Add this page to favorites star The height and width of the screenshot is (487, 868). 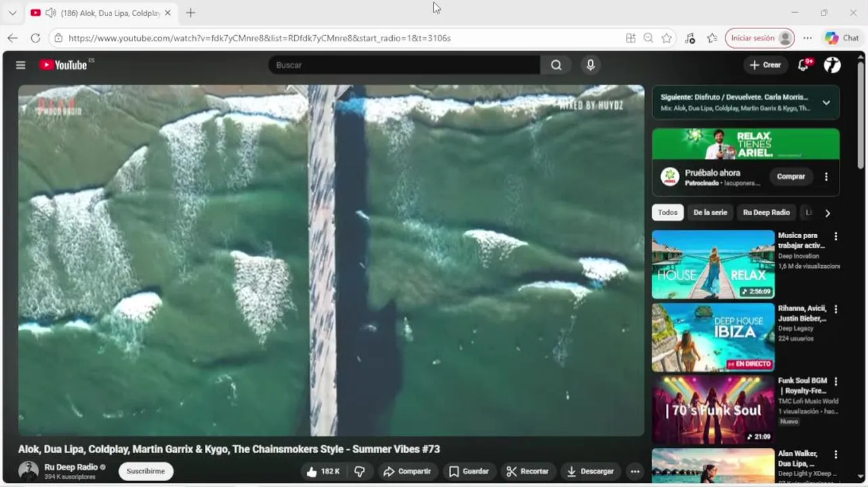(x=667, y=38)
